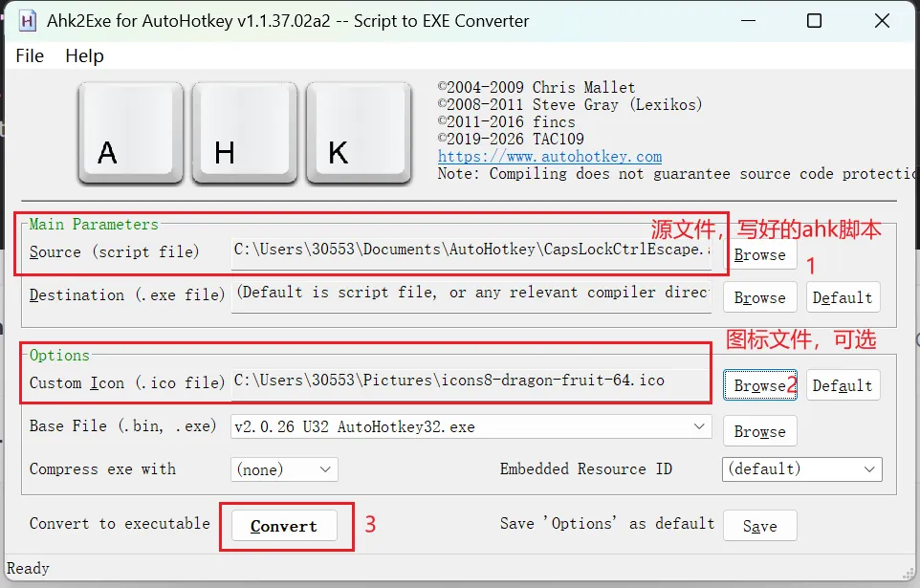Click Browse for Custom Icon file
Image resolution: width=920 pixels, height=588 pixels.
(x=760, y=385)
